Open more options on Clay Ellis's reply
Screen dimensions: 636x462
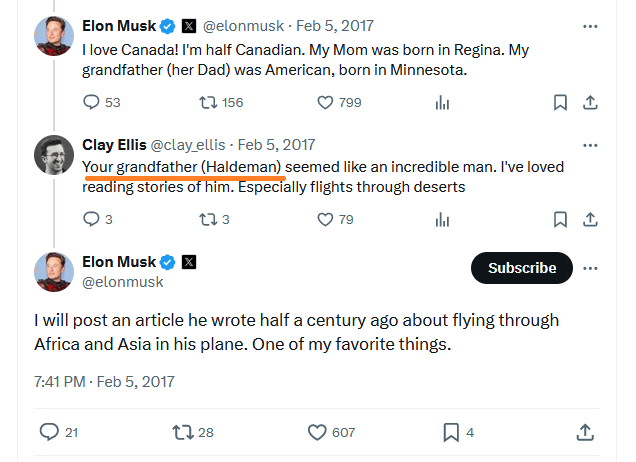pos(590,144)
